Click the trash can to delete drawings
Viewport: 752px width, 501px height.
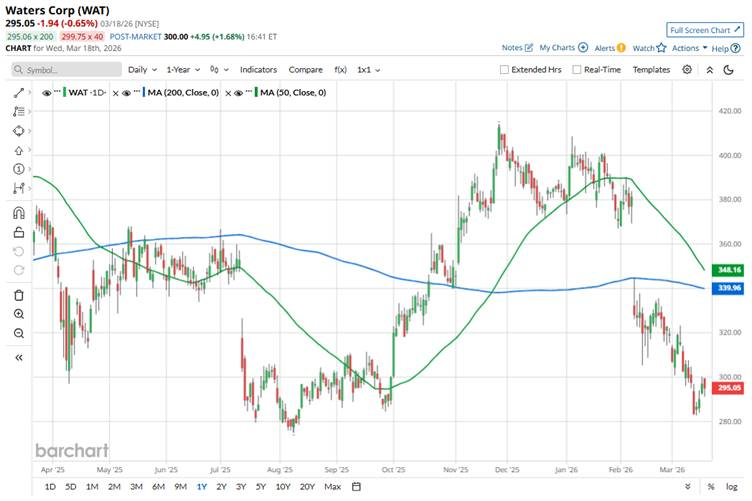click(19, 294)
